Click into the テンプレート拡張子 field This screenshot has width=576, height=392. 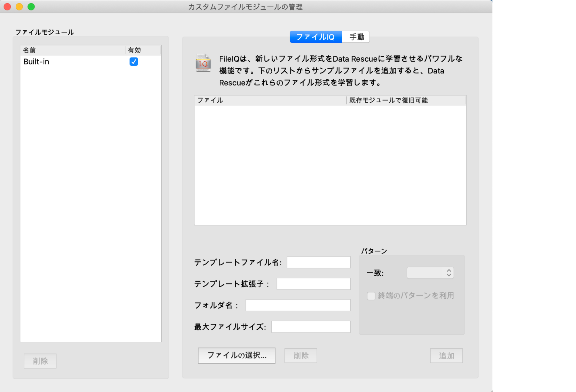point(313,284)
